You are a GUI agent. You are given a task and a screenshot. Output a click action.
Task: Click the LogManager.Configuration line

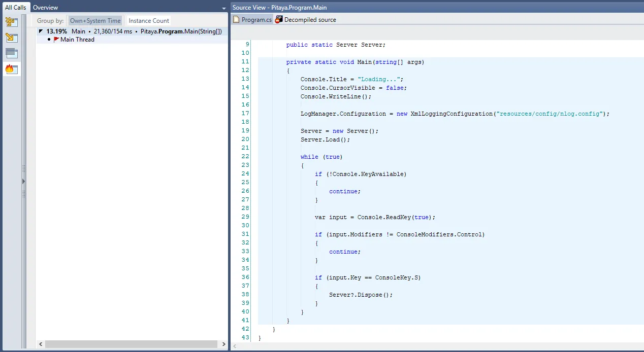click(455, 114)
